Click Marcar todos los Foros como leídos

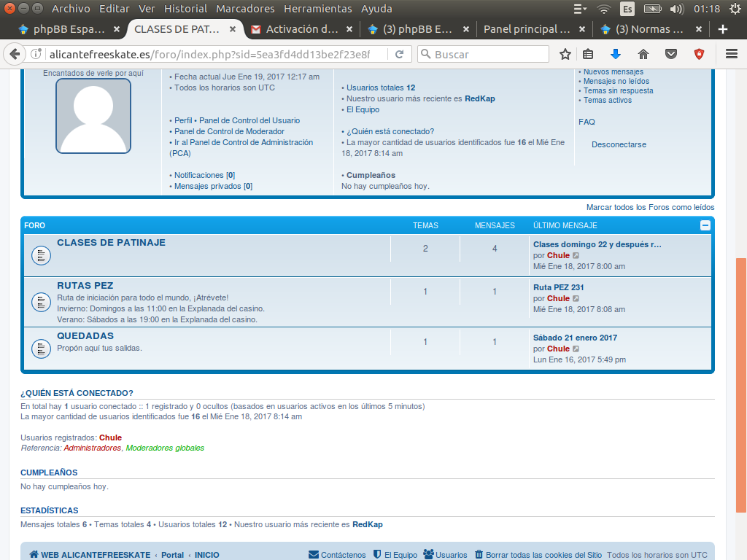tap(650, 207)
